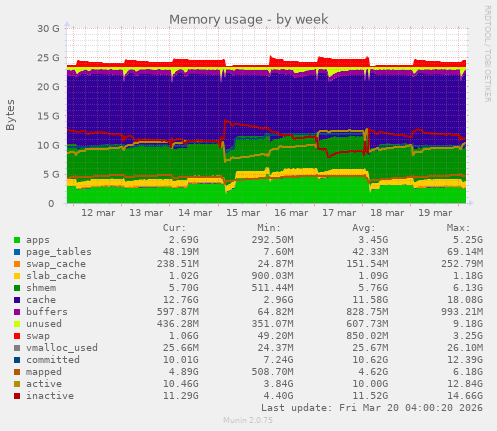The image size is (497, 431).
Task: Click the '15 G' y-axis label
Action: coord(48,116)
